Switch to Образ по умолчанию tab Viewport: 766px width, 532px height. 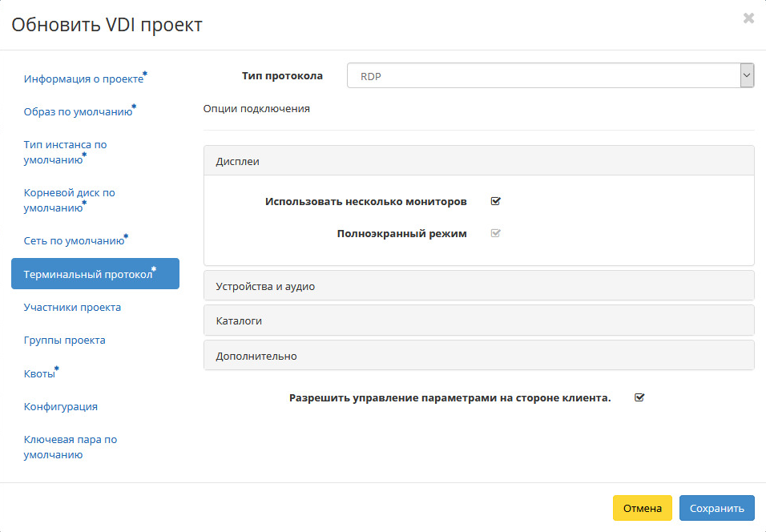[x=78, y=112]
